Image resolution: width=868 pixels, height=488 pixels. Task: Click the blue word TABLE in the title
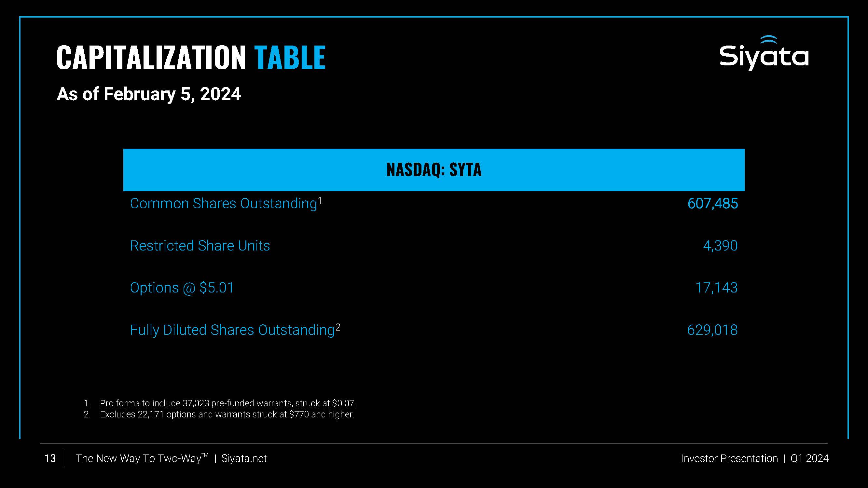290,58
